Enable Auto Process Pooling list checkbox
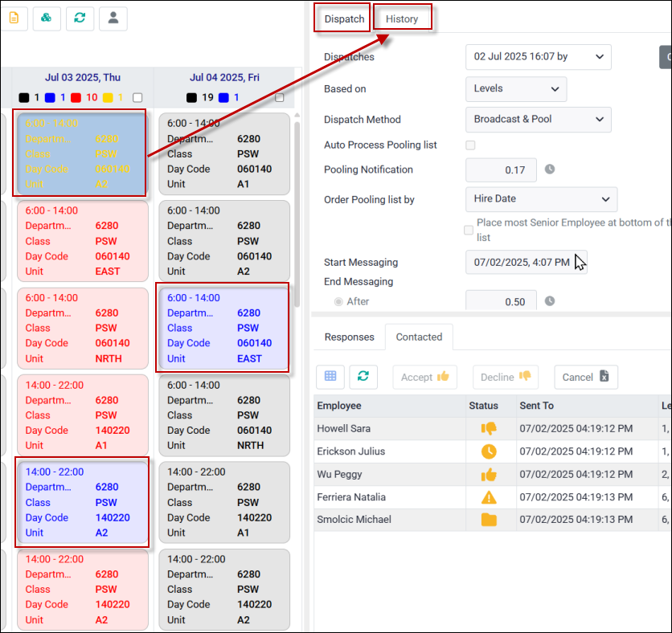 [470, 145]
